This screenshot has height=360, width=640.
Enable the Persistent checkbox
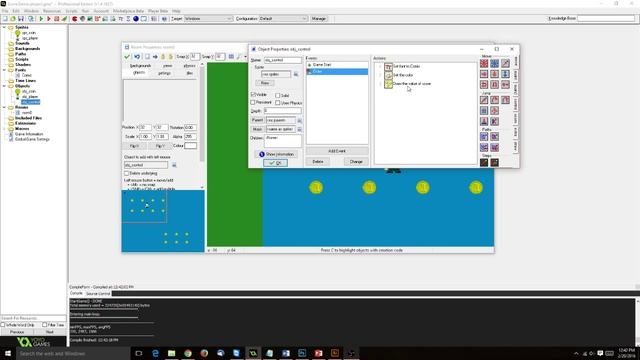pyautogui.click(x=253, y=102)
